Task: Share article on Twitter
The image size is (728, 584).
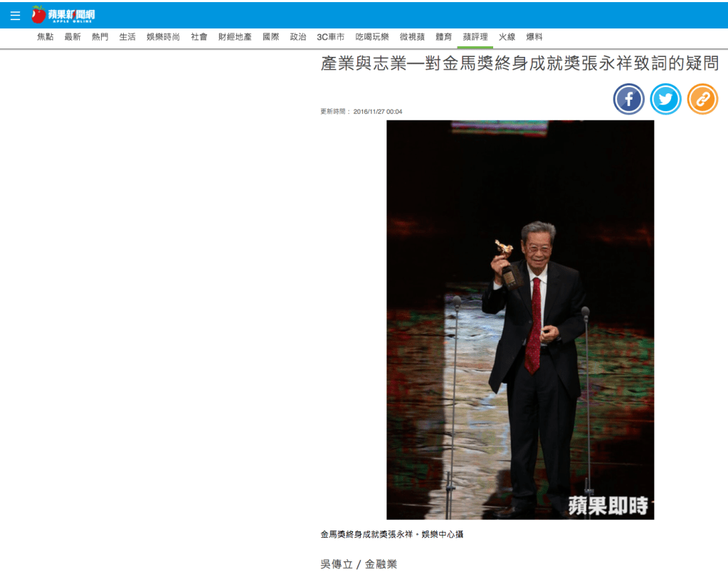Action: coord(665,99)
